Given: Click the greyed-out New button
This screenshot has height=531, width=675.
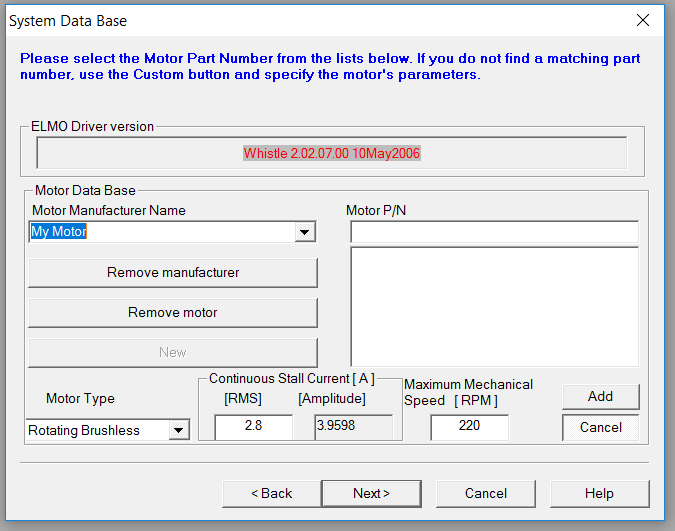Looking at the screenshot, I should coord(173,353).
